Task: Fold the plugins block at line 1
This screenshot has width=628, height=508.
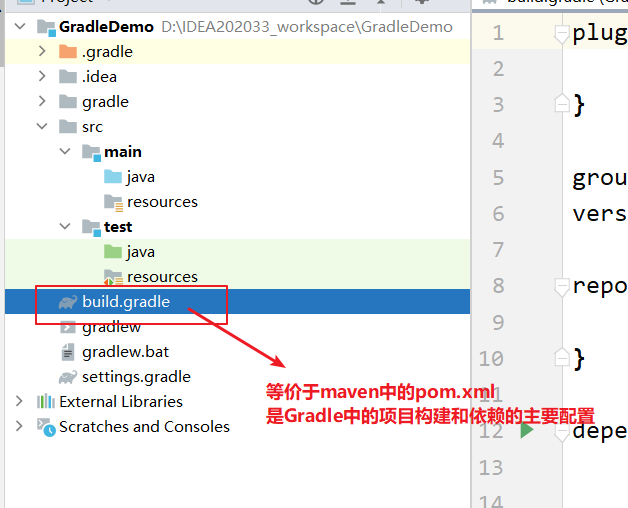Action: (x=562, y=34)
